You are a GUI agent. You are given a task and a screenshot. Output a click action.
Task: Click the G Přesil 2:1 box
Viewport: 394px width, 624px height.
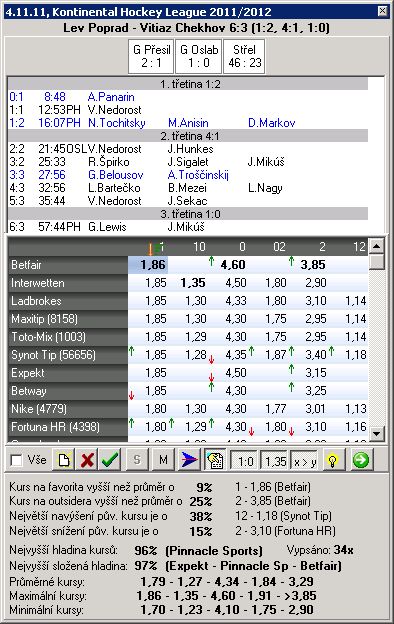(151, 56)
